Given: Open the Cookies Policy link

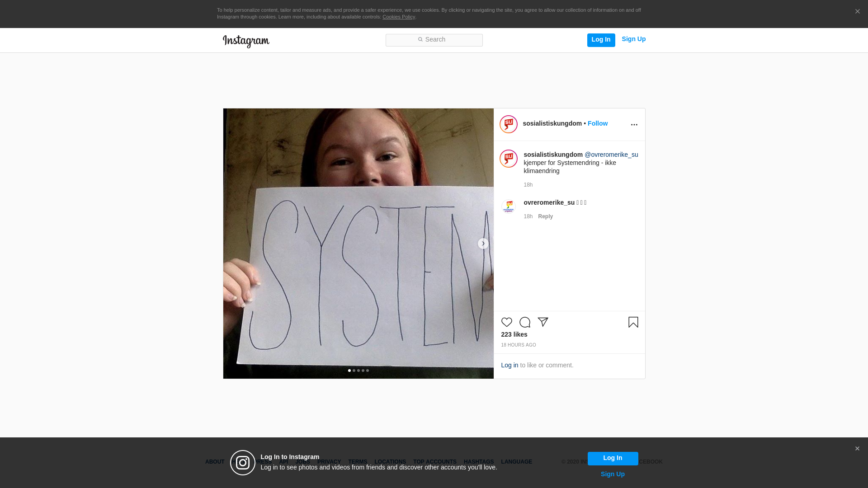Looking at the screenshot, I should click(x=399, y=17).
